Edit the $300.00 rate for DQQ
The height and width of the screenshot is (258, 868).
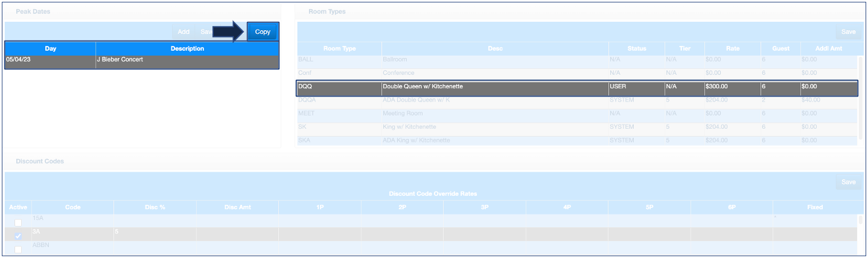(x=732, y=87)
